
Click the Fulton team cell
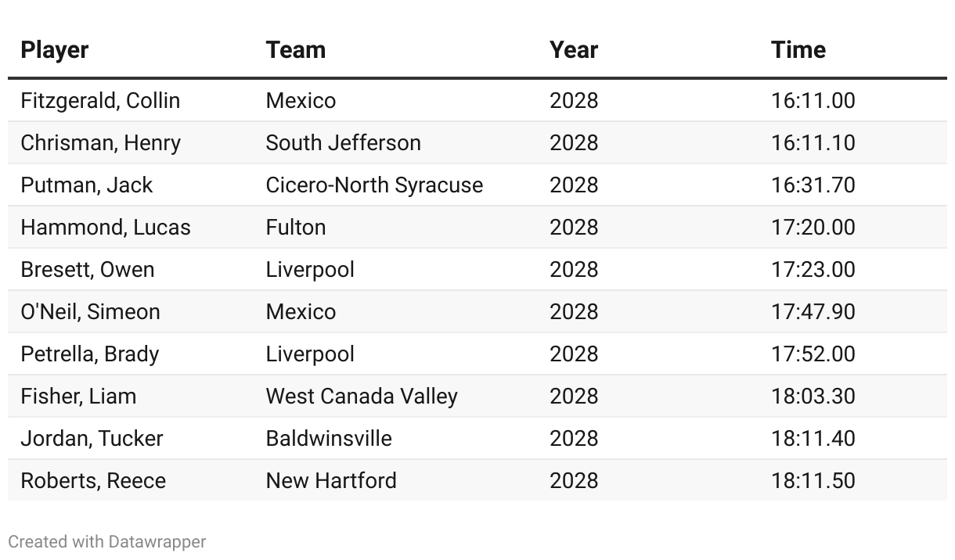click(295, 228)
